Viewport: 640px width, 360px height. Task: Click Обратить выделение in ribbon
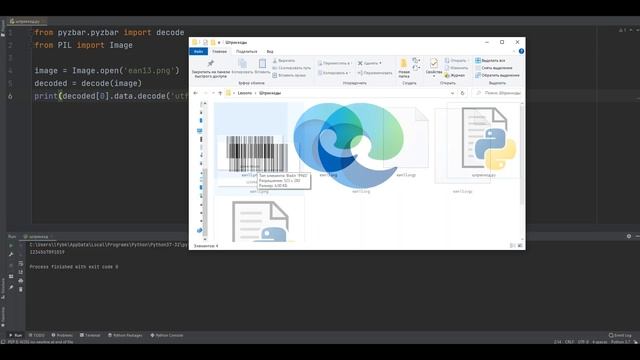point(497,75)
